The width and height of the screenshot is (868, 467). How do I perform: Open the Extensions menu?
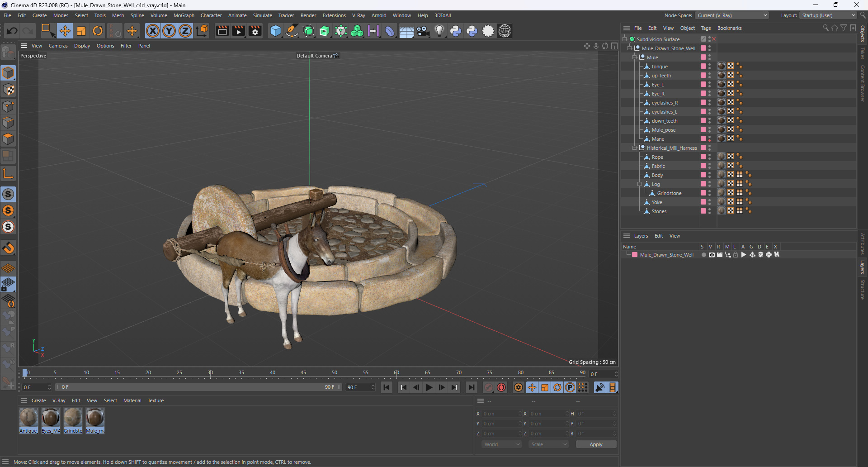(x=334, y=15)
